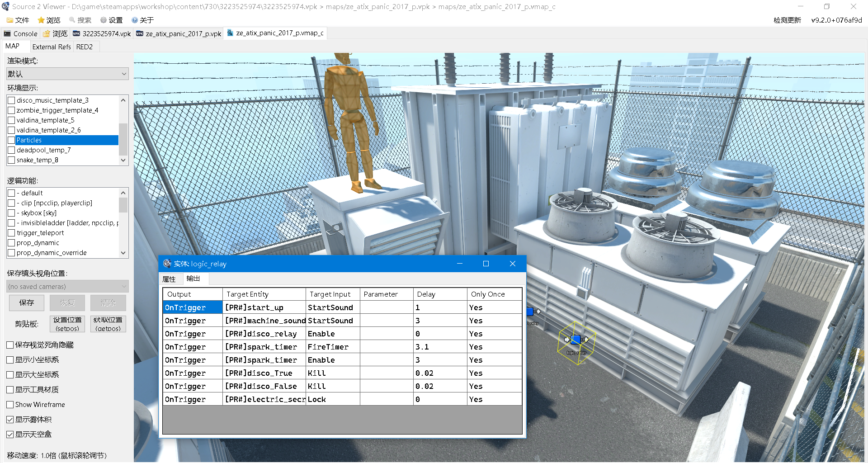Toggle the Particles checkbox
Screen dimensions: 868x463
pyautogui.click(x=11, y=140)
